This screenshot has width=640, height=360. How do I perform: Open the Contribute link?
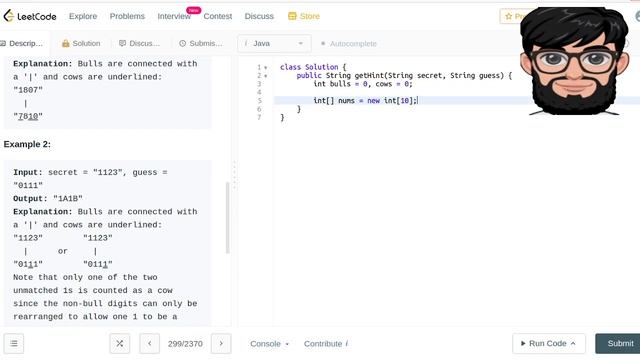click(326, 344)
